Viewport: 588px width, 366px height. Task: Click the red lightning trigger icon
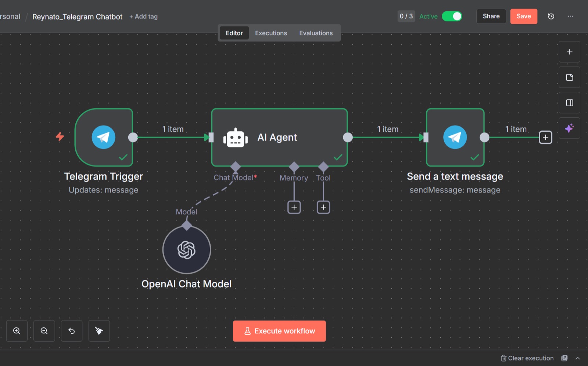[x=60, y=137]
